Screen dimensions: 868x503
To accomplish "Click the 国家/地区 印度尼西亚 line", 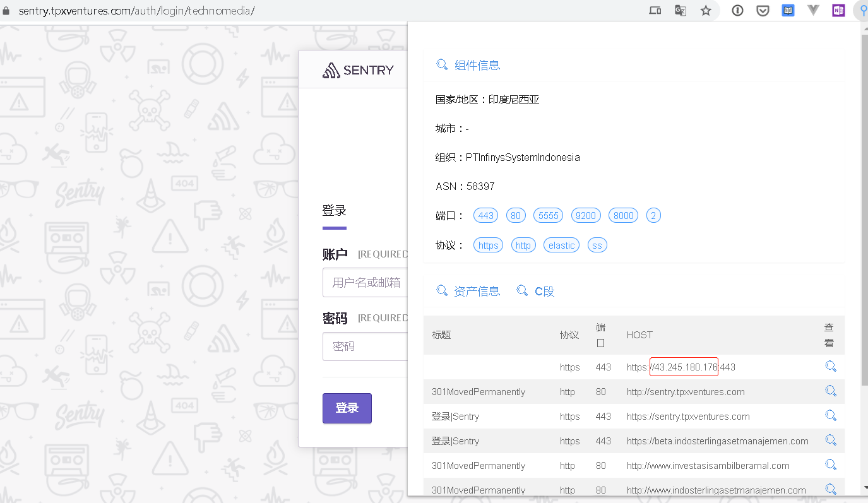I will pyautogui.click(x=487, y=100).
